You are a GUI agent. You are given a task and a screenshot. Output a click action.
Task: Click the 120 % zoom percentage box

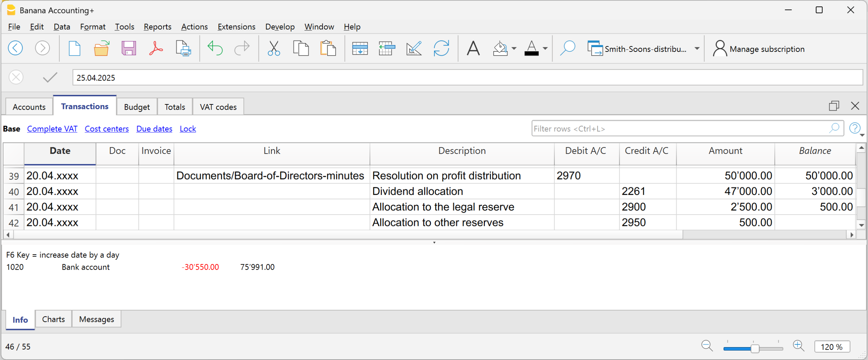tap(832, 346)
